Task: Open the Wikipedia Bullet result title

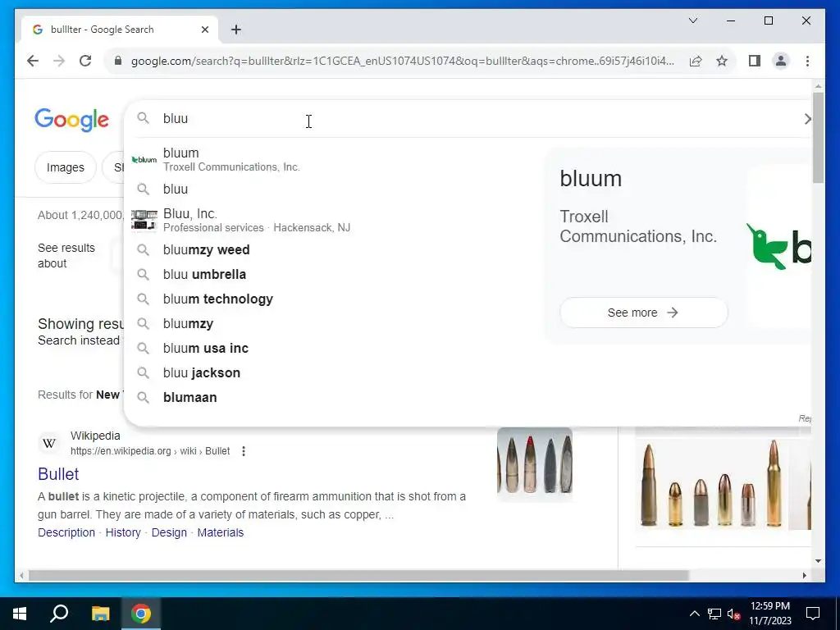Action: (58, 474)
